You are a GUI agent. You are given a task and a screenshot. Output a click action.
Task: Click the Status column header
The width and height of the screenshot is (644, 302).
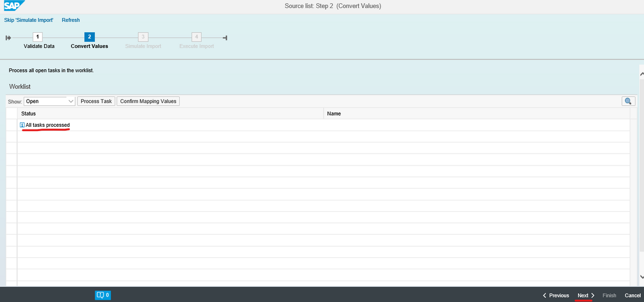click(171, 113)
